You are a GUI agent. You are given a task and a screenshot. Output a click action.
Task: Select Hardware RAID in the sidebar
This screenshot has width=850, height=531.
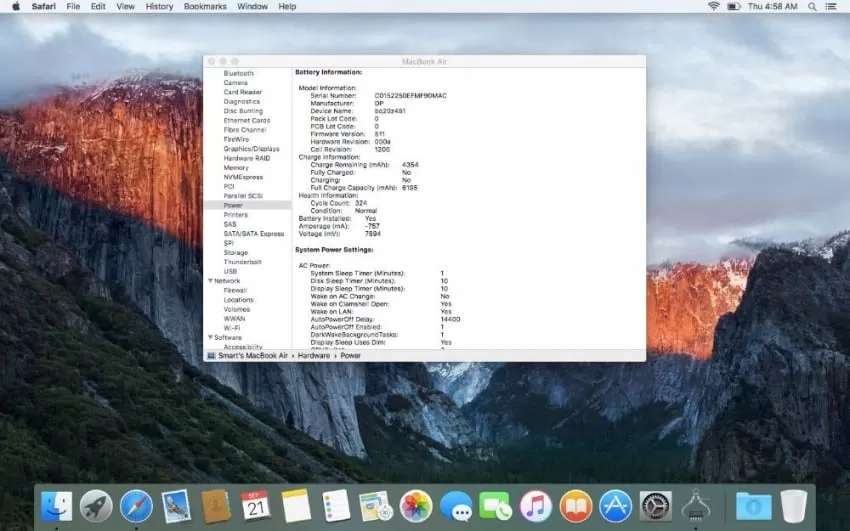[247, 158]
